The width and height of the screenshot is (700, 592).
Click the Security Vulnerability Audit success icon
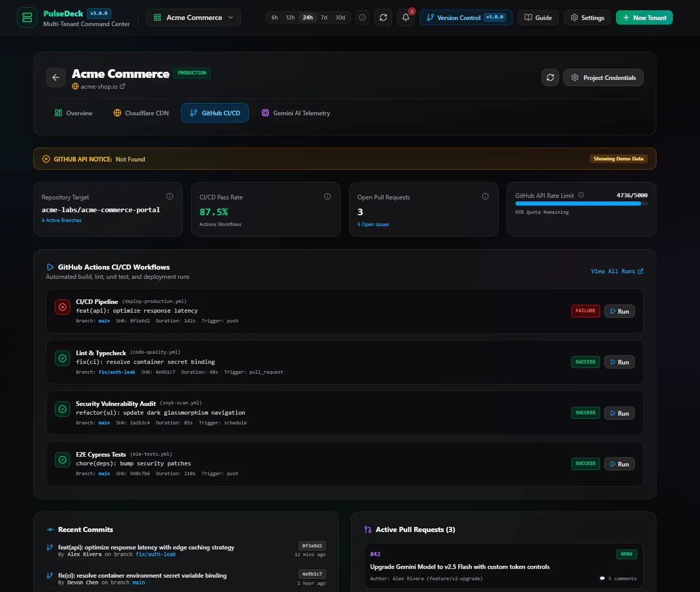coord(63,409)
